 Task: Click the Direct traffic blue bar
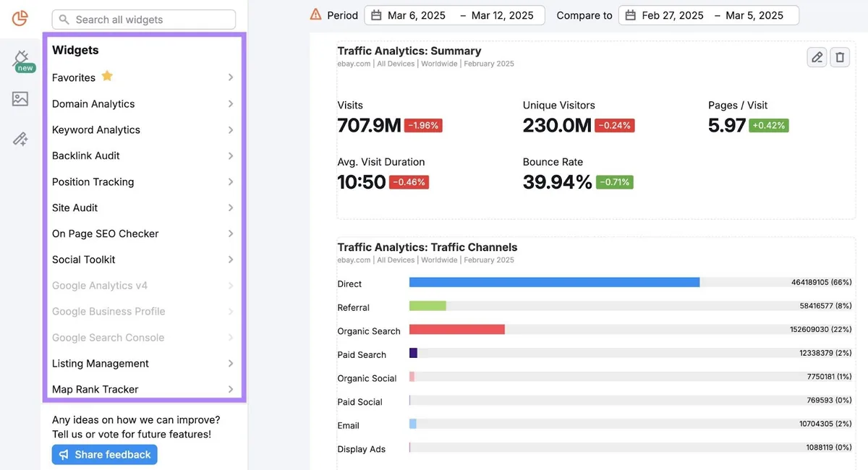(x=554, y=282)
